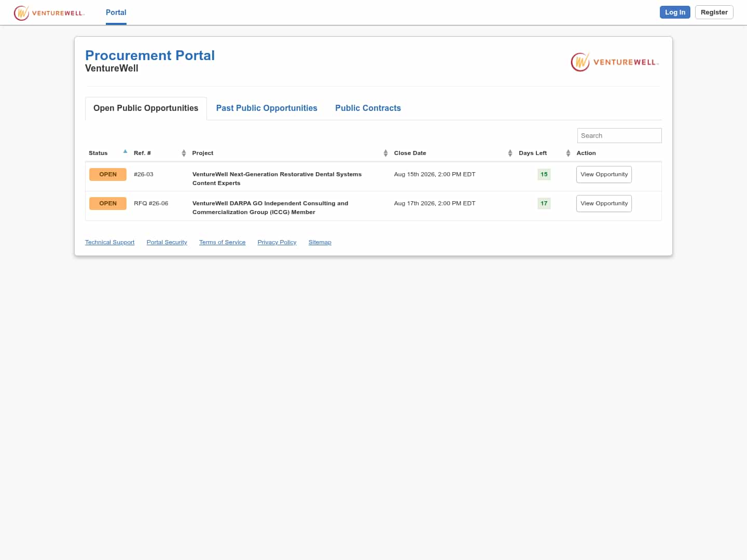Click the VentureWell logo in the portal header

[x=615, y=62]
